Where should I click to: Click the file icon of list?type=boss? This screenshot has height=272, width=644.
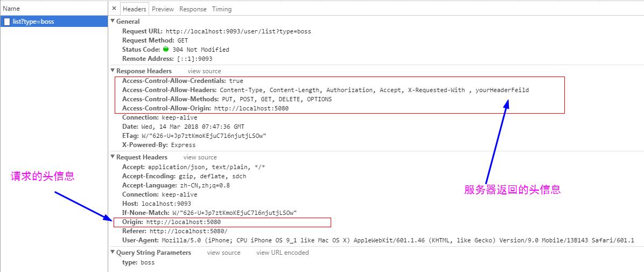click(7, 22)
